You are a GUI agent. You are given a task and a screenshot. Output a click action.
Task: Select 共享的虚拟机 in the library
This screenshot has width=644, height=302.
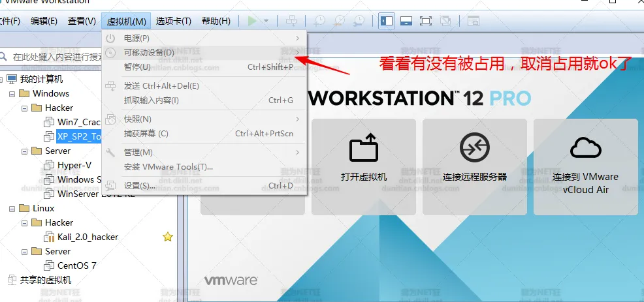46,280
